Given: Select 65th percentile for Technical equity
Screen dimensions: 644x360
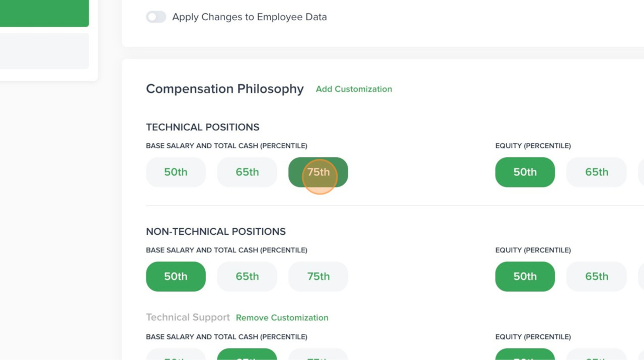Looking at the screenshot, I should (x=596, y=172).
